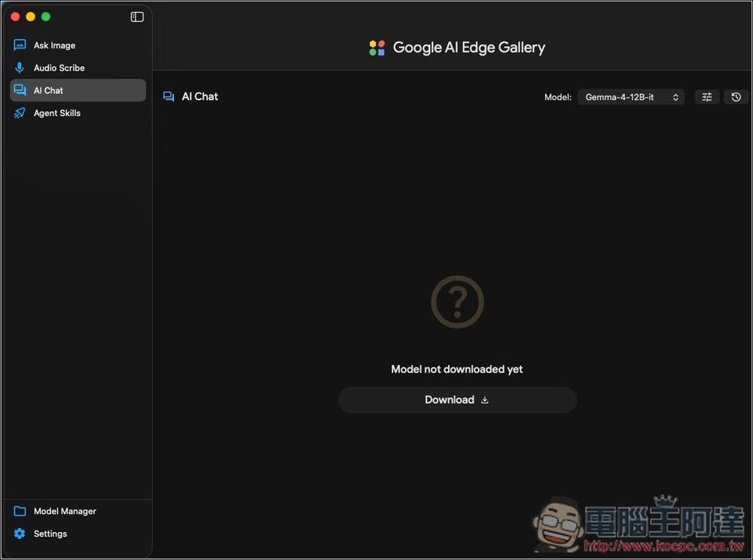
Task: Click "Model not downloaded yet" message
Action: tap(457, 369)
